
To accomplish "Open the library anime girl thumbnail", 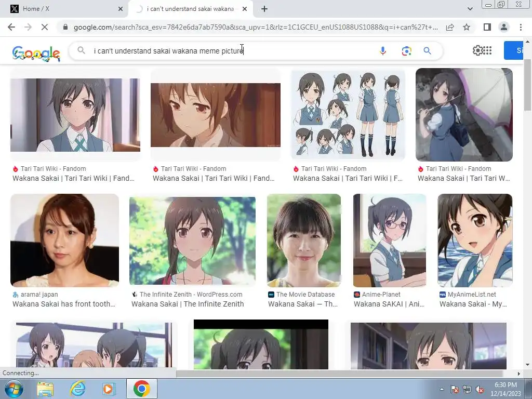I will tap(428, 345).
